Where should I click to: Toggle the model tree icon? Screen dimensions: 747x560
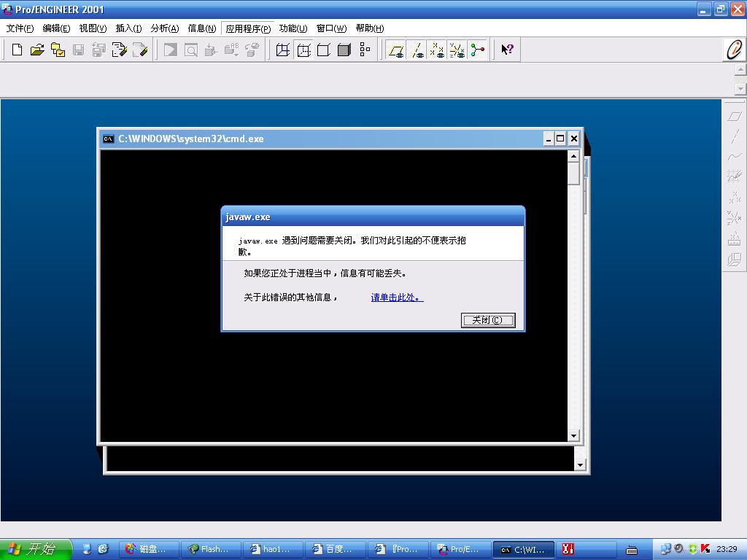pos(365,50)
